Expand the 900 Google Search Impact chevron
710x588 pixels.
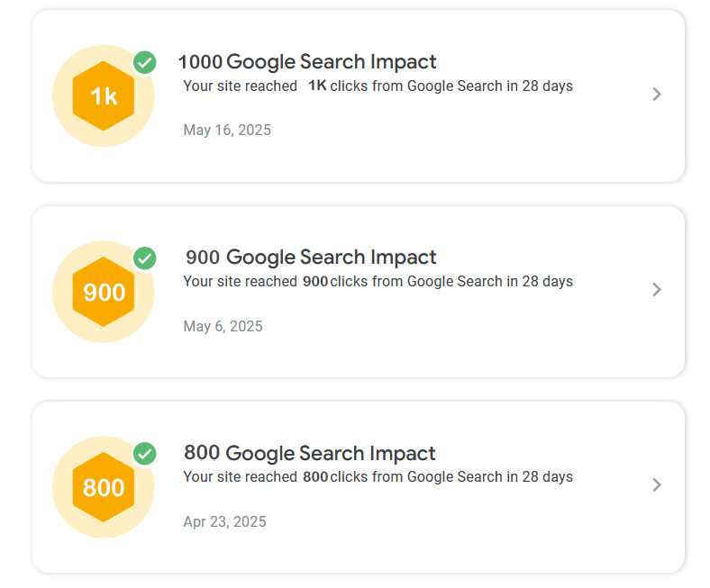tap(657, 290)
